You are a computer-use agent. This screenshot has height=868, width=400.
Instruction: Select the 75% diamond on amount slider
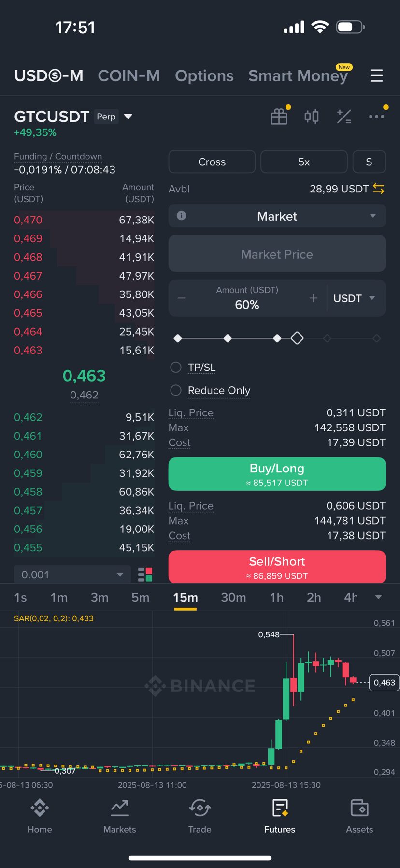coord(327,338)
